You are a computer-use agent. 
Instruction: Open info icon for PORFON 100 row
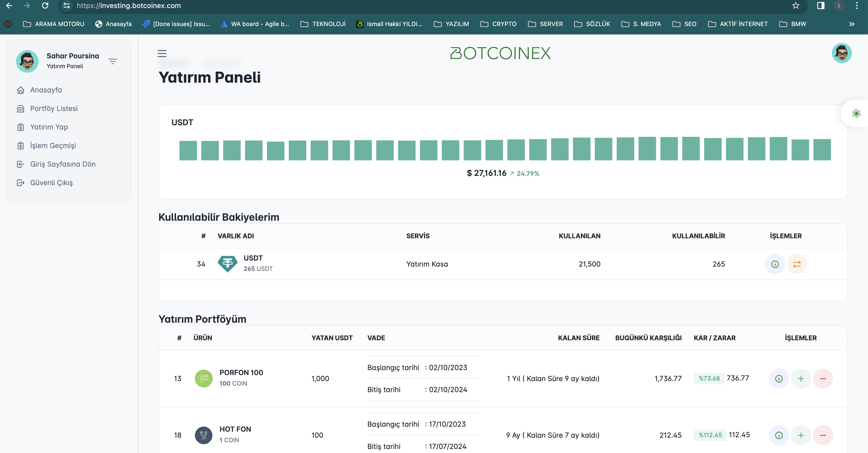pos(779,379)
